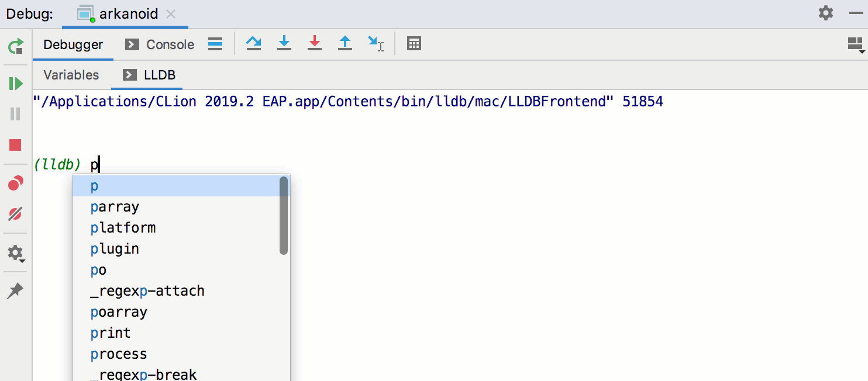Select 'process' in the suggestion list
Image resolution: width=868 pixels, height=381 pixels.
point(119,354)
